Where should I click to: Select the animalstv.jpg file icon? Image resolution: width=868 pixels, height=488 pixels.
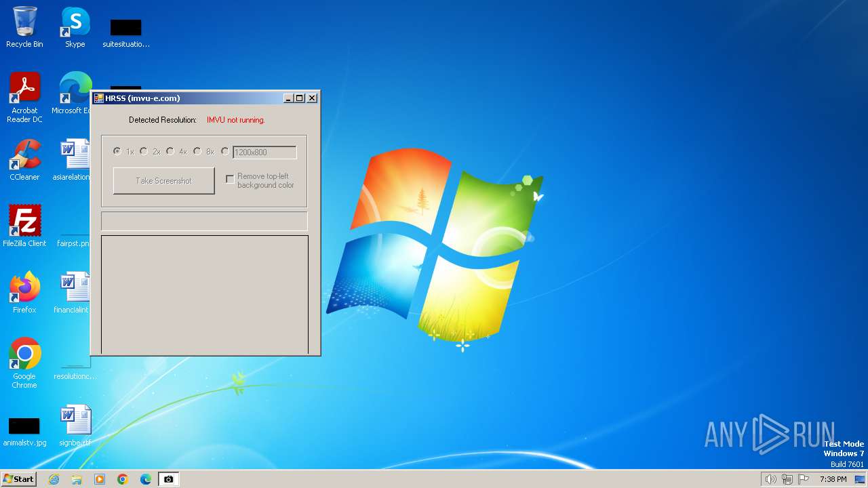(x=24, y=430)
